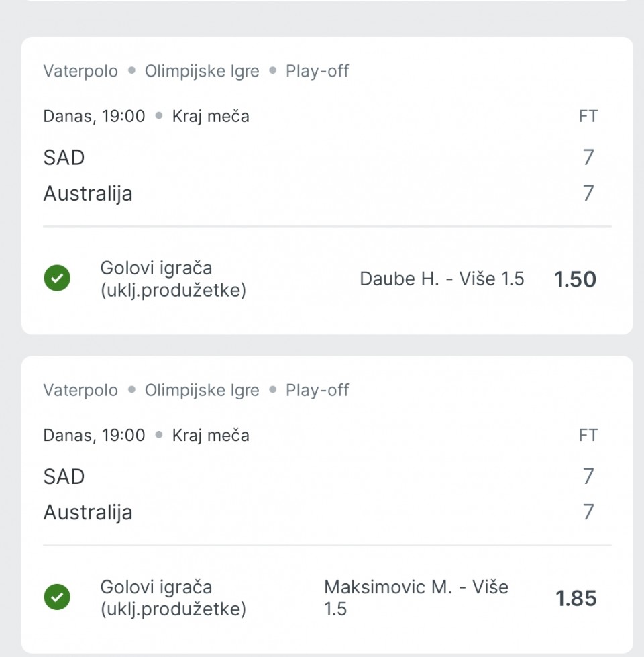Click Australija team name in second match
This screenshot has height=657, width=644.
click(88, 513)
